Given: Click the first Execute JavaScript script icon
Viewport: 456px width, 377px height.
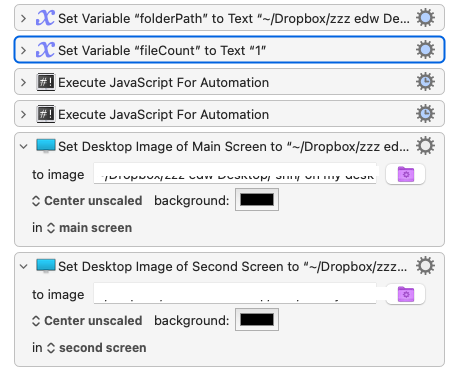Looking at the screenshot, I should (x=46, y=82).
